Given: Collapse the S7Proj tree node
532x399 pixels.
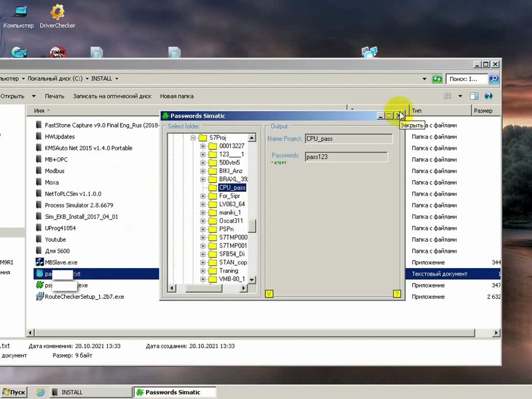Looking at the screenshot, I should [x=193, y=138].
